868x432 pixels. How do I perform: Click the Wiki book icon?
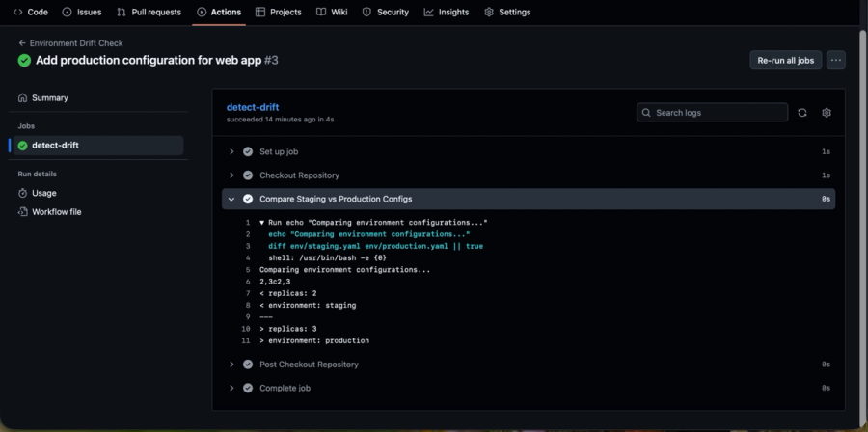321,12
